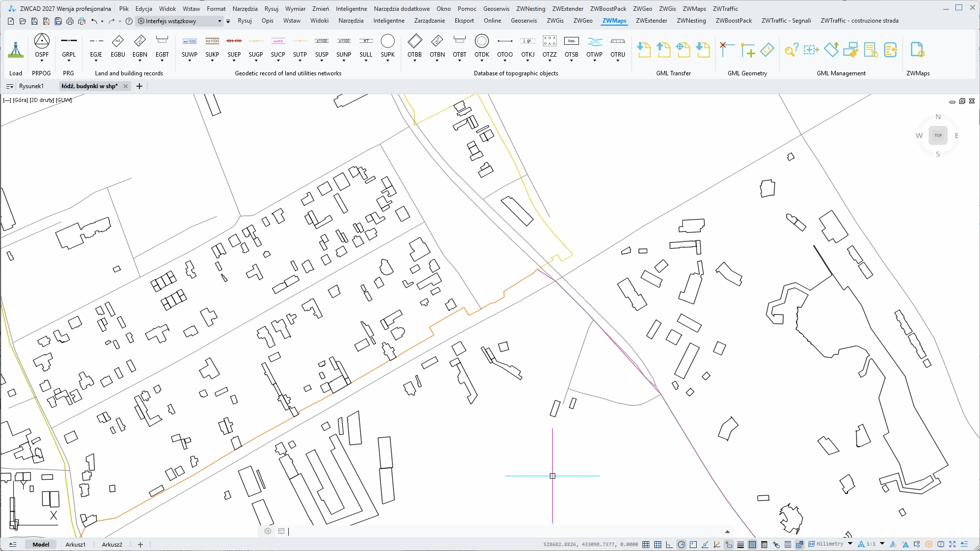980x551 pixels.
Task: Click the TOP face of view cube
Action: tap(938, 135)
